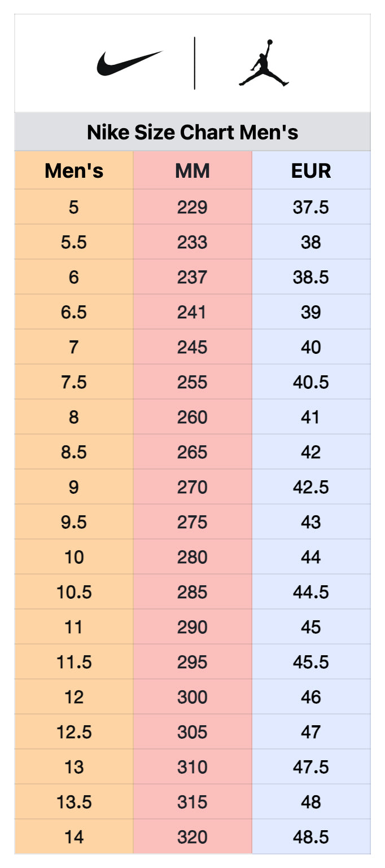
Task: Click the EUR 38.5 cell
Action: click(x=311, y=277)
